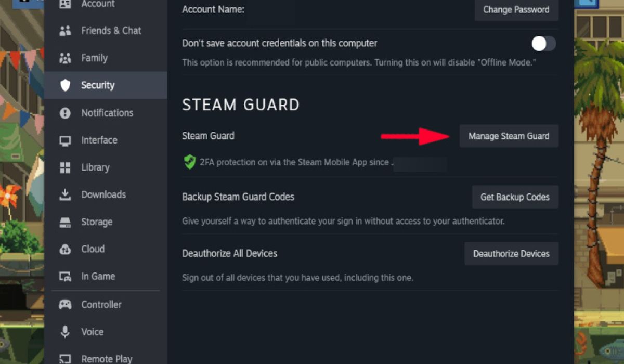This screenshot has height=364, width=624.
Task: Select the Interface monitor icon
Action: pos(66,140)
